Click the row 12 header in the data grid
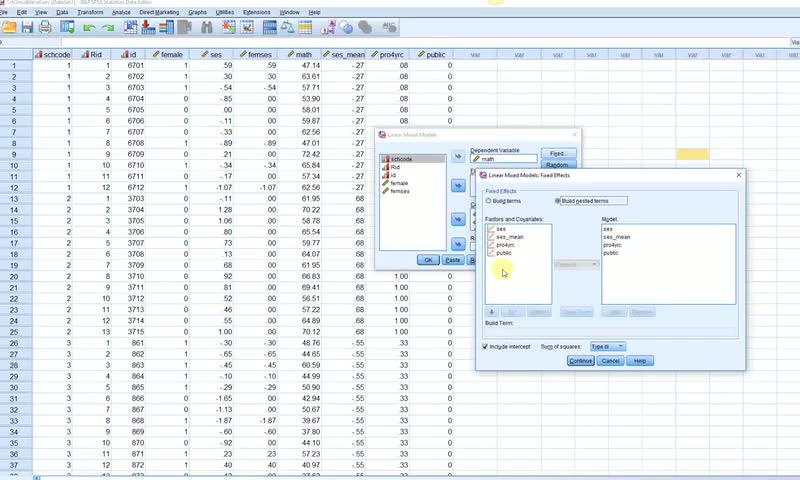 [x=16, y=188]
